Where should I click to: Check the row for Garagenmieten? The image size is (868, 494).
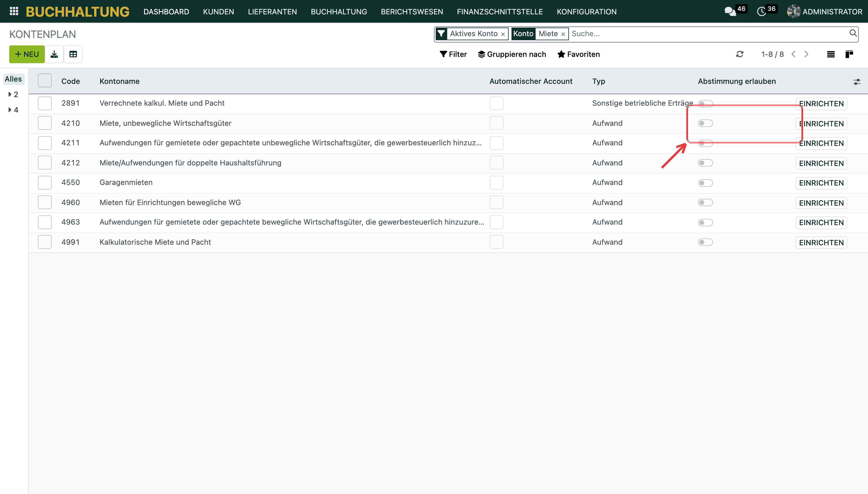tap(45, 183)
